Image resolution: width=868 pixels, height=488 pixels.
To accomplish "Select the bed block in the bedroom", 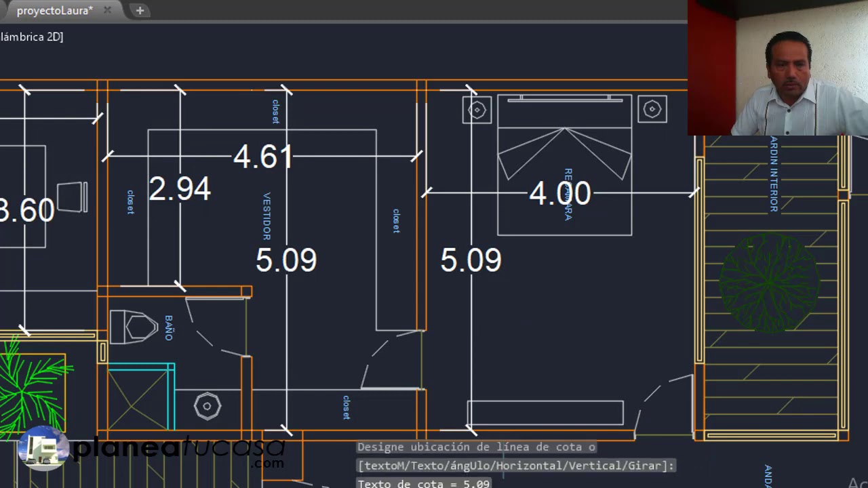I will (x=565, y=165).
